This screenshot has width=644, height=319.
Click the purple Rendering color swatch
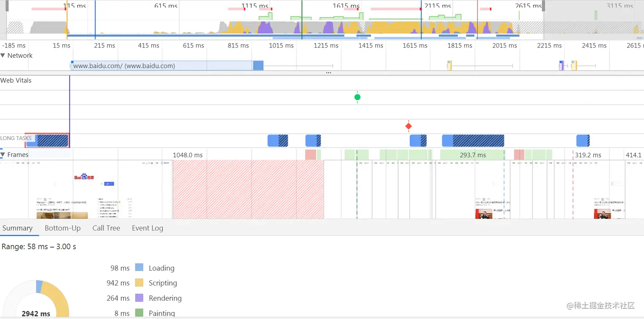pos(139,298)
